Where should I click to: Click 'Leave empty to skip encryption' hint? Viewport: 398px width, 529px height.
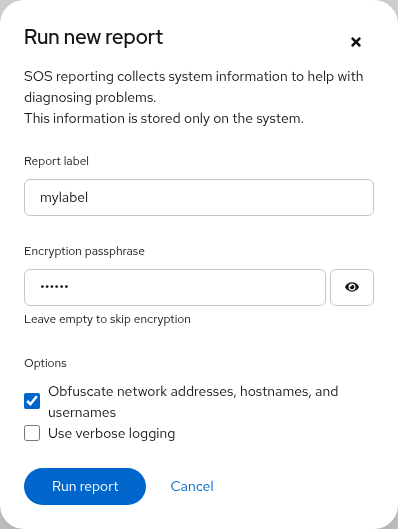107,319
